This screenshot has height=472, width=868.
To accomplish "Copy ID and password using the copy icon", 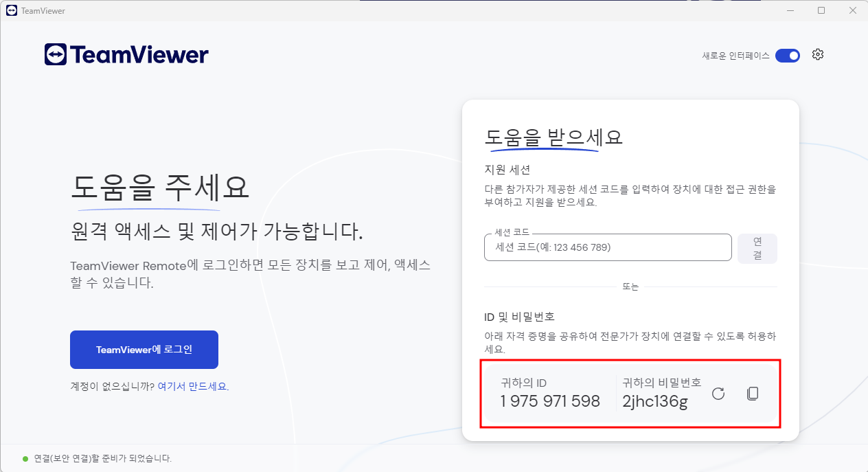I will coord(753,394).
